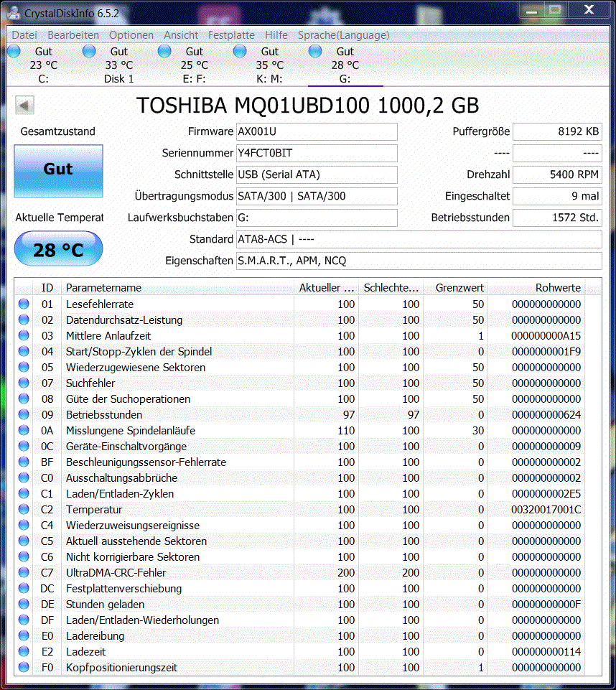Click the Seriennummer field Y4FCT0BIT
Viewport: 616px width, 690px height.
[x=317, y=153]
